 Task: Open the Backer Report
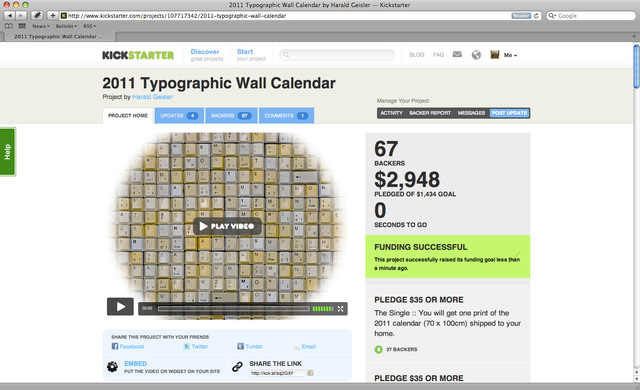[x=430, y=113]
